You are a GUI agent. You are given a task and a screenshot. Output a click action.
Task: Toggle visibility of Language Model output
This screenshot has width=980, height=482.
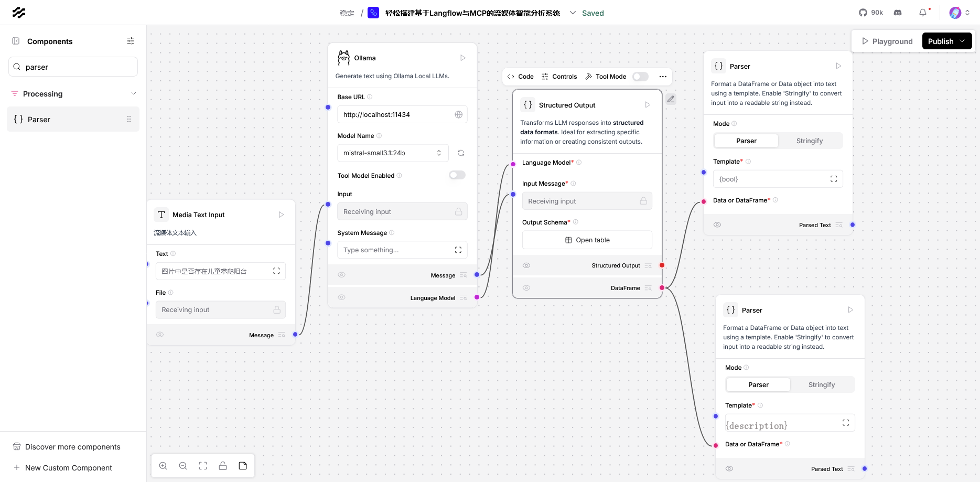(341, 297)
